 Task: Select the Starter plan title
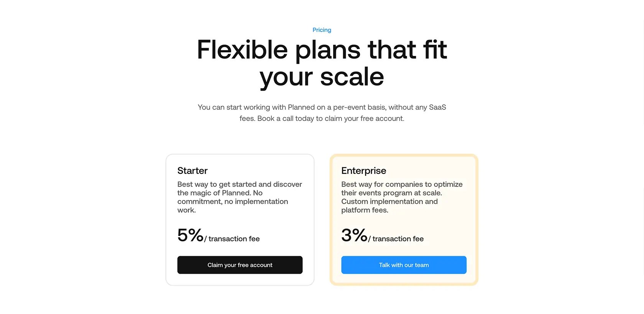192,170
